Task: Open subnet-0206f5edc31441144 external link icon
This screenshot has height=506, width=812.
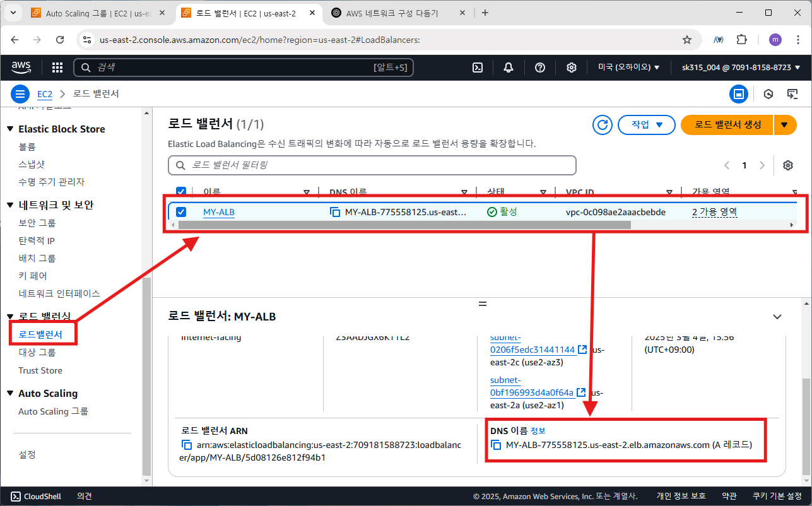Action: coord(582,350)
